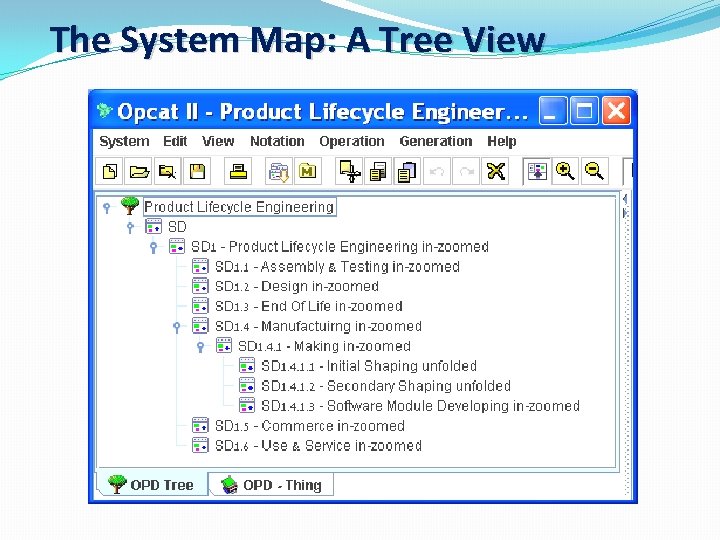Click the greyed Undo arrow icon
The height and width of the screenshot is (540, 720).
coord(436,171)
